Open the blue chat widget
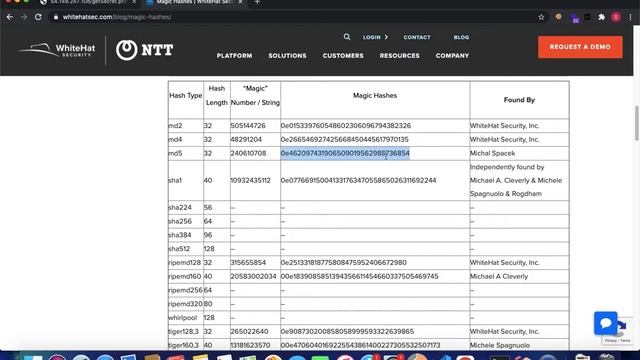 (605, 323)
